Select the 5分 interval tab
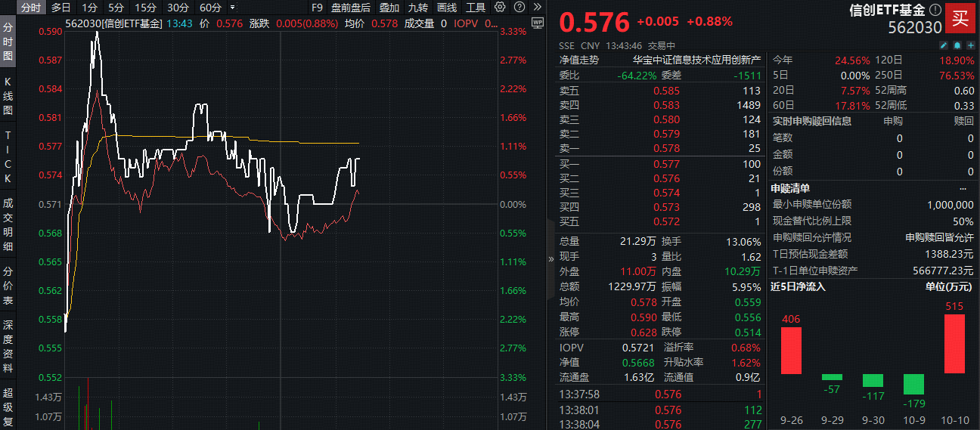980x430 pixels. tap(116, 8)
